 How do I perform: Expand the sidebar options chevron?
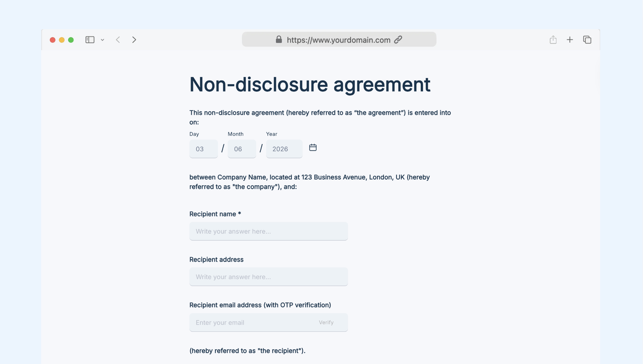(103, 40)
